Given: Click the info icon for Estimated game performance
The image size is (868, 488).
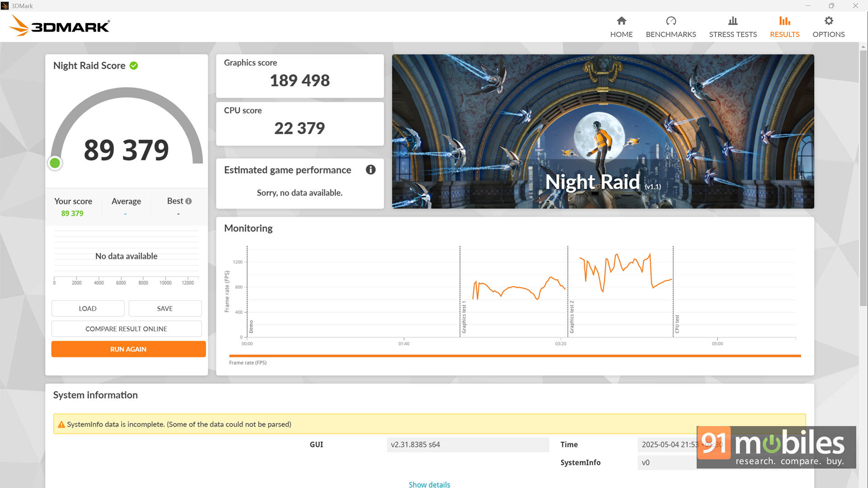Looking at the screenshot, I should 371,169.
